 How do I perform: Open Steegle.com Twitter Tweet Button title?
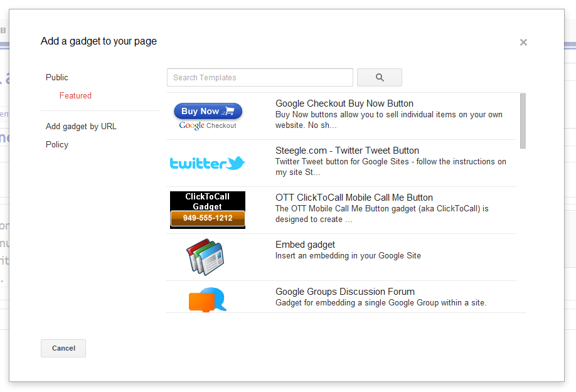347,151
